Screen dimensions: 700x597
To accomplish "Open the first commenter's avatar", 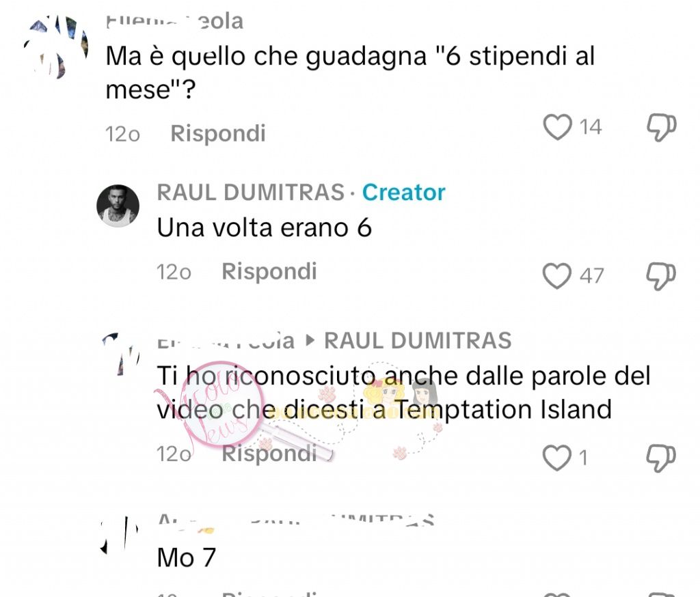I will (56, 48).
